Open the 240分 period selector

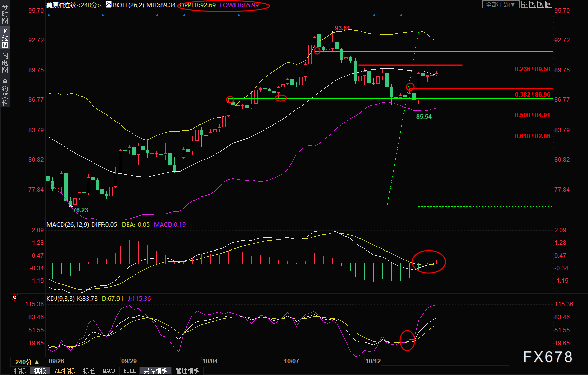[x=27, y=362]
